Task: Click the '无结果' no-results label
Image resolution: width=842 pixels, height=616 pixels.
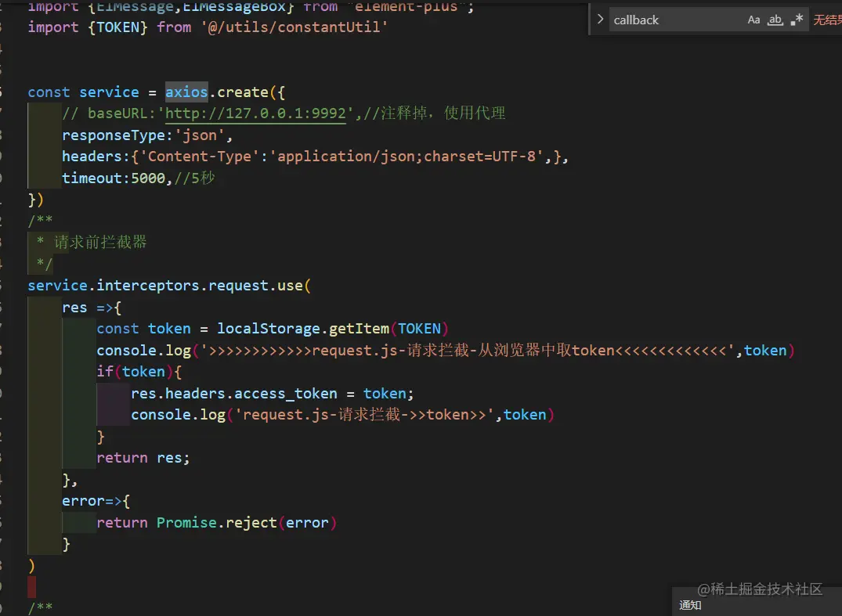Action: (827, 20)
